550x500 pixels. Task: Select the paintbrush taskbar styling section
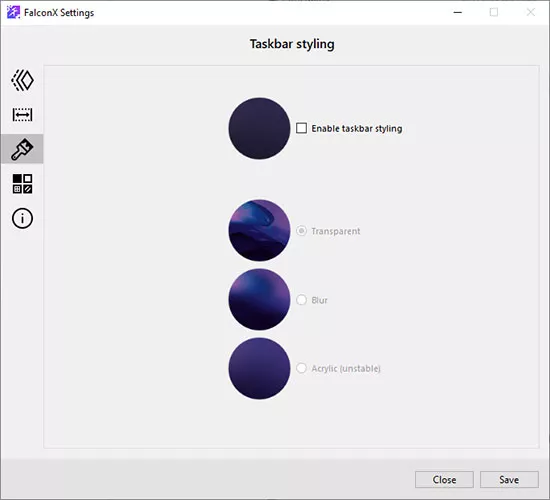coord(22,149)
